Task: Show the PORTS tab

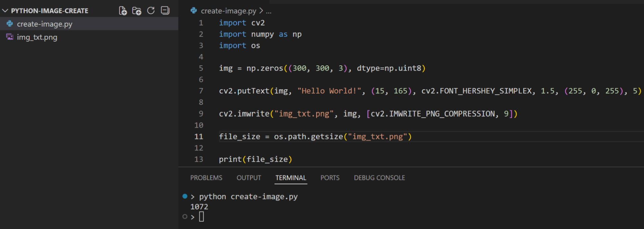Action: 330,178
